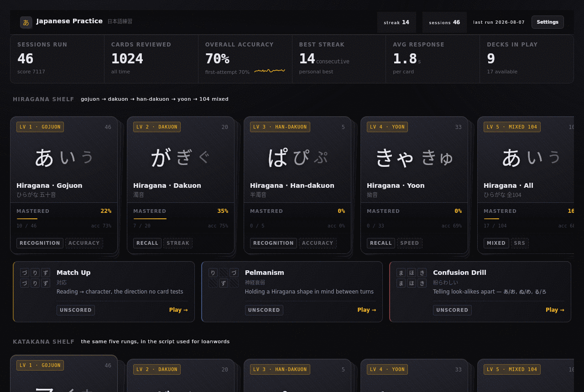584x392 pixels.
Task: Click LV 5 · MIXED 104 badge in Hiragana shelf
Action: [x=512, y=127]
